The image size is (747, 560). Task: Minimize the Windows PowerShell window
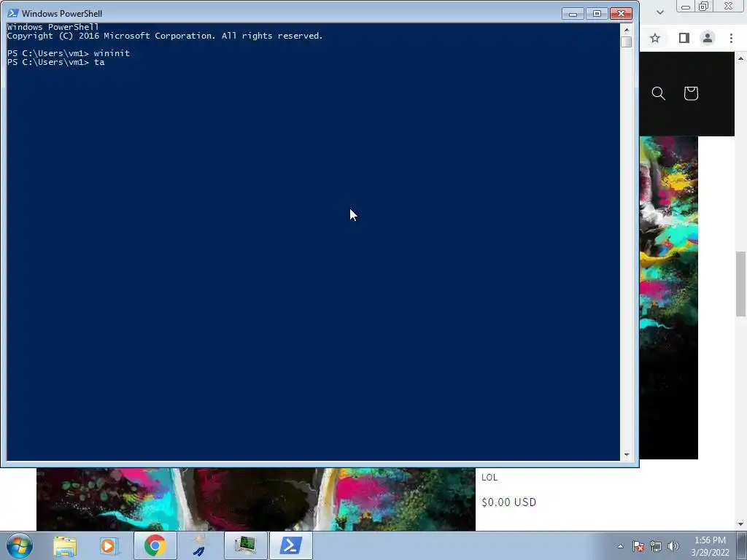pyautogui.click(x=573, y=14)
